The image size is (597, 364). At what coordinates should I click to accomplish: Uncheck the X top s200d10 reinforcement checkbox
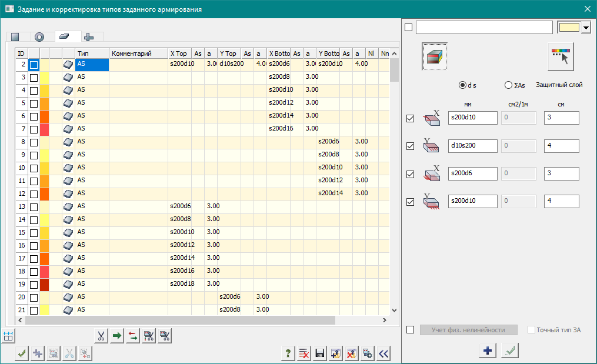coord(411,118)
